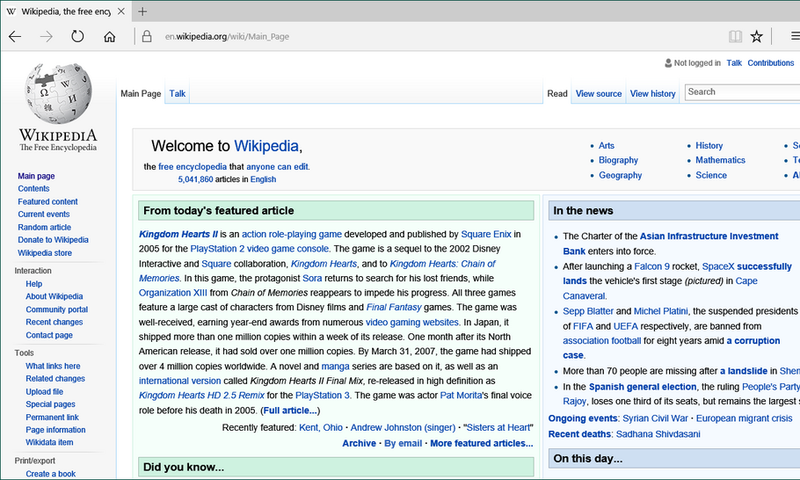This screenshot has width=800, height=480.
Task: Open the browser home page icon
Action: [109, 37]
